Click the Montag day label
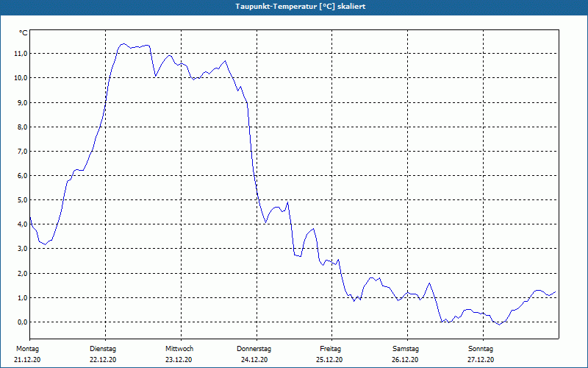The image size is (588, 368). (x=27, y=349)
